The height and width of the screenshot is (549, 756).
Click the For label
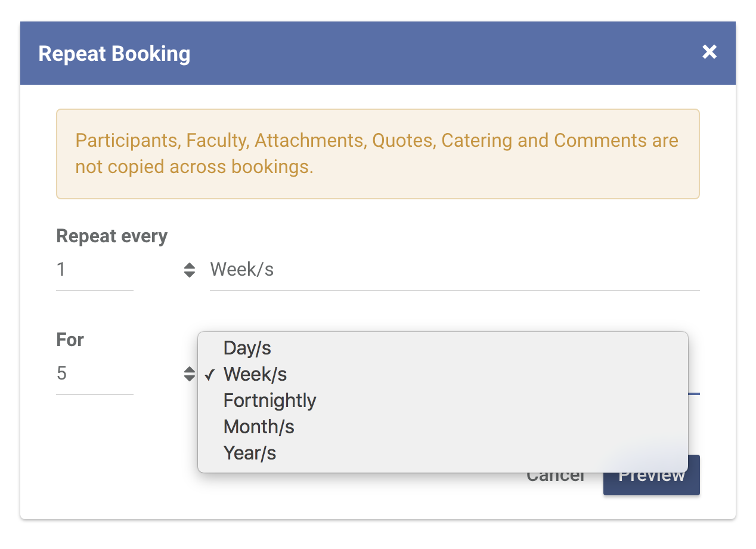70,340
